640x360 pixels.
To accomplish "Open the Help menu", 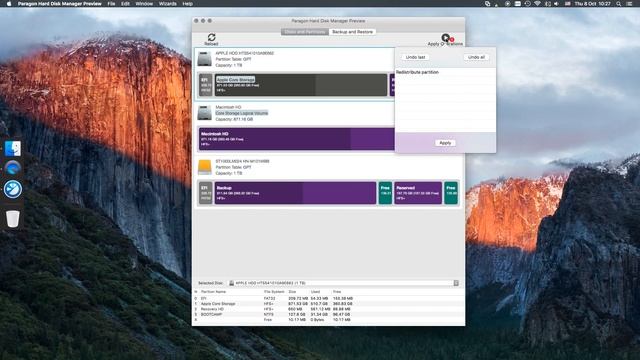I will (x=187, y=4).
